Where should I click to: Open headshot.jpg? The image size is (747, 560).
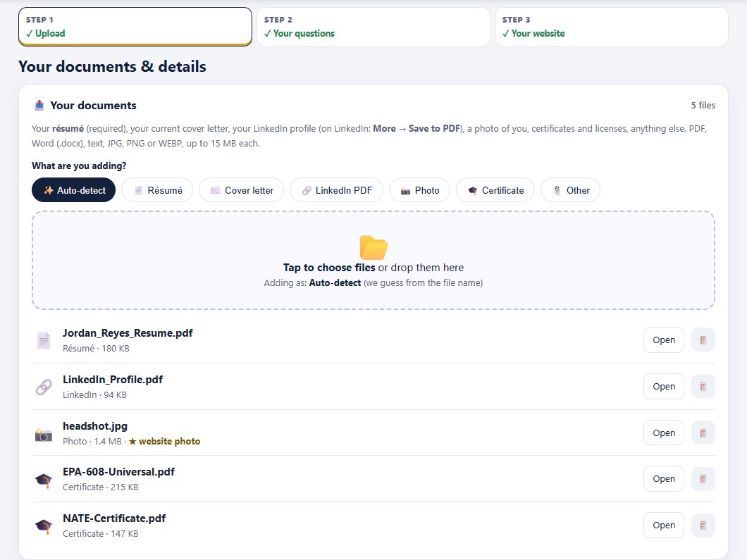coord(664,433)
